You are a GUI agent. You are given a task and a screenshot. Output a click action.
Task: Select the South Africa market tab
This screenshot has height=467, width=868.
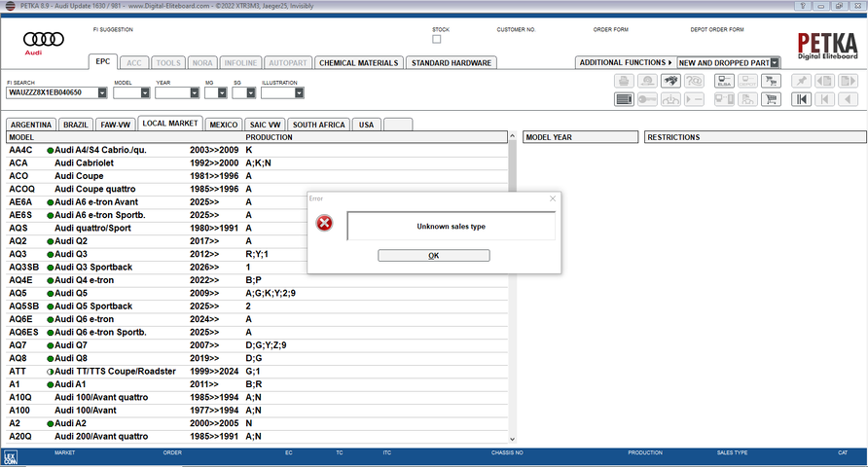click(x=319, y=125)
